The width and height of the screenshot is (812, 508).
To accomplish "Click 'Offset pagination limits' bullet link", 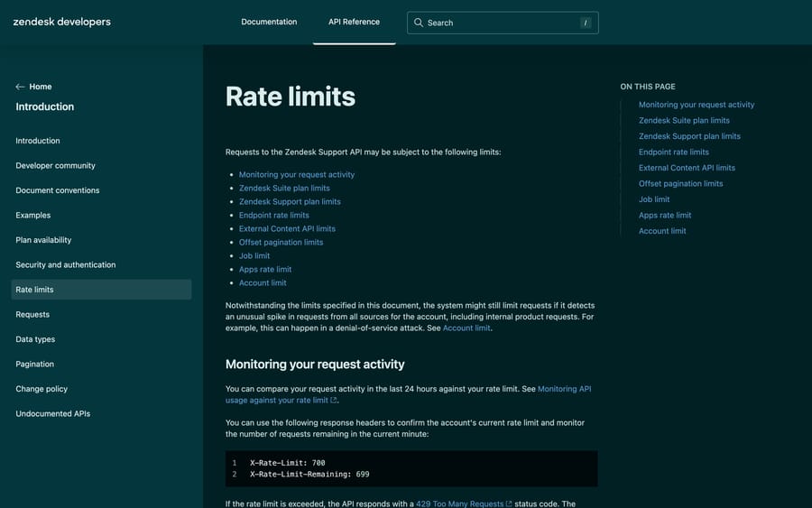I will 281,242.
